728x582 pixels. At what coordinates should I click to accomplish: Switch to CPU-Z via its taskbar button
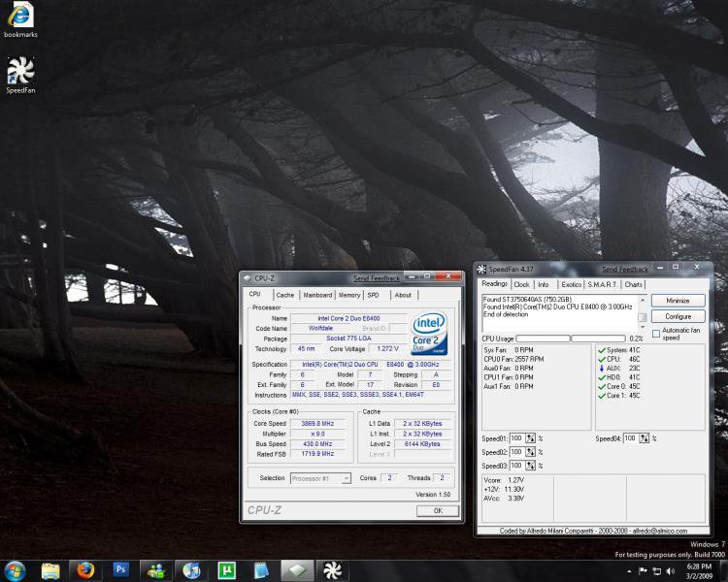[x=297, y=570]
